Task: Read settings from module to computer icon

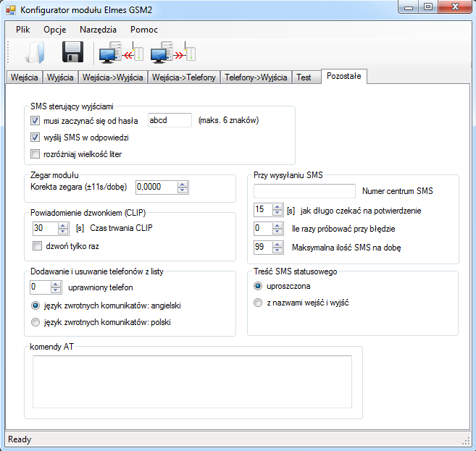Action: click(x=121, y=52)
